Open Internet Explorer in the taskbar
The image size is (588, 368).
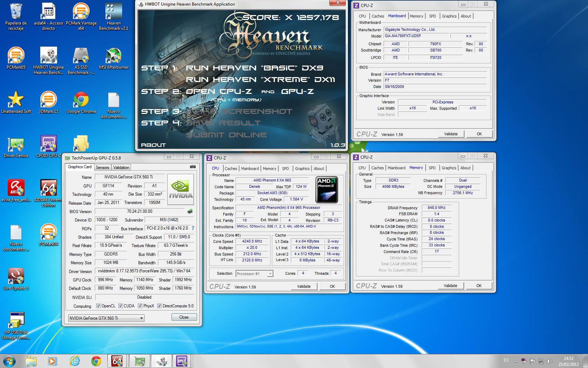click(75, 361)
